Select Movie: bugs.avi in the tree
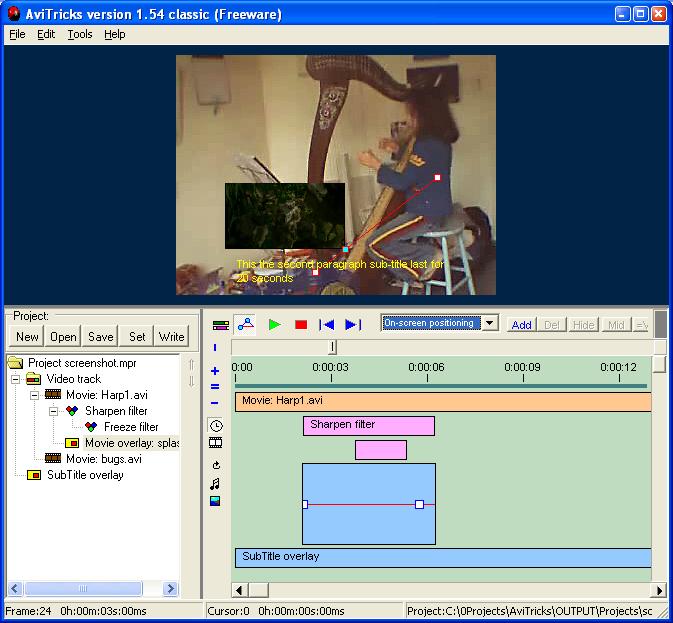This screenshot has height=623, width=673. [103, 459]
